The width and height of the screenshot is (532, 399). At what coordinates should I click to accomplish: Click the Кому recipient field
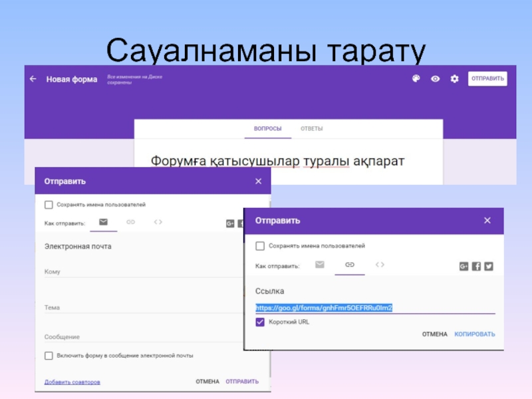[x=144, y=272]
